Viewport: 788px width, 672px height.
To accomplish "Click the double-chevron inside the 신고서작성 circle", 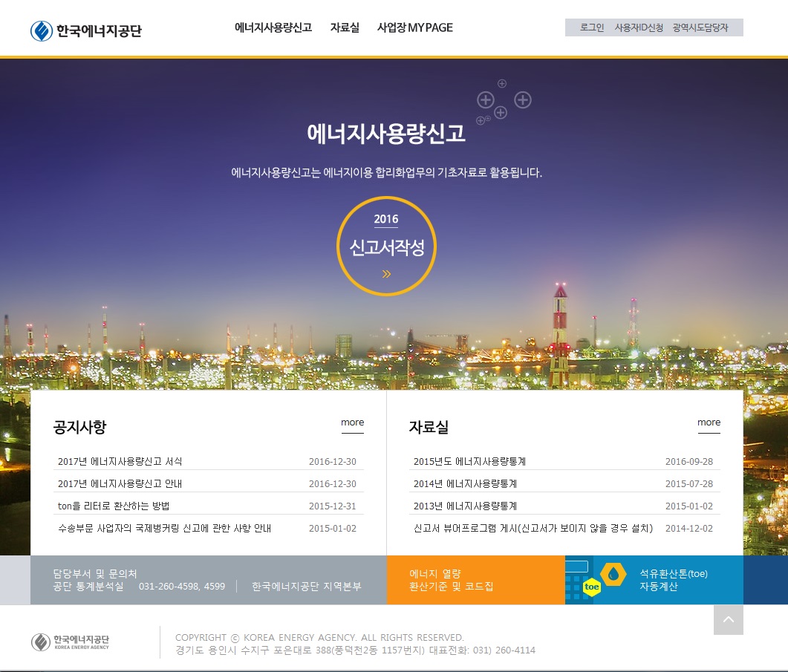I will 386,273.
